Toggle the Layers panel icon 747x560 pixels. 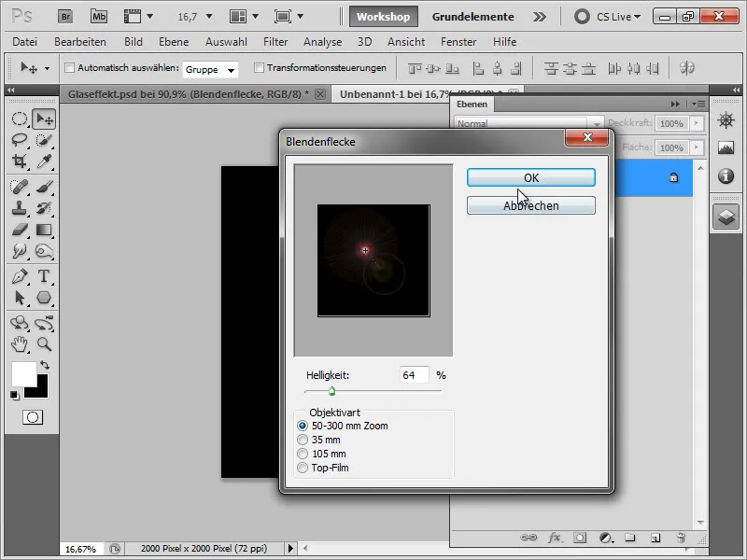[x=726, y=217]
